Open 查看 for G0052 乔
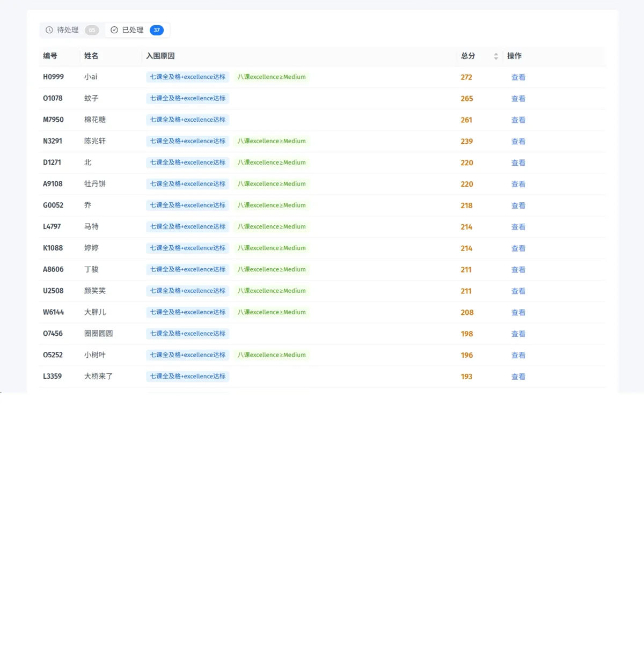Image resolution: width=644 pixels, height=663 pixels. tap(518, 205)
